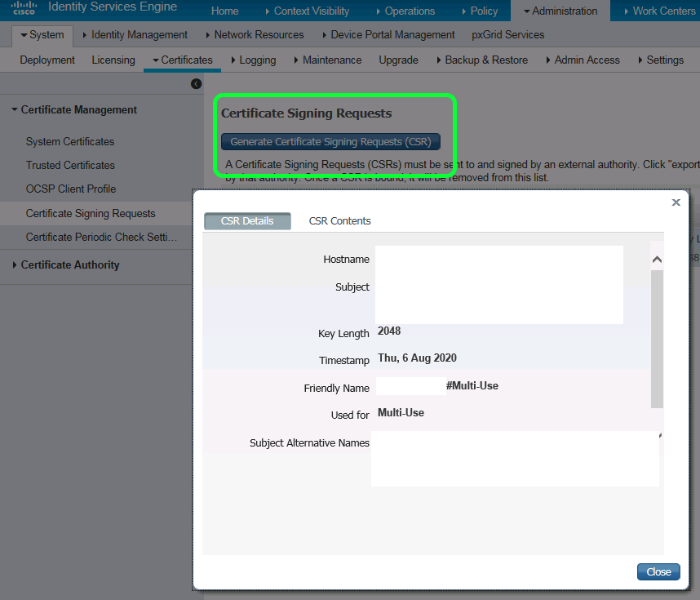Click the Cisco logo icon
This screenshot has height=600, width=700.
(24, 8)
